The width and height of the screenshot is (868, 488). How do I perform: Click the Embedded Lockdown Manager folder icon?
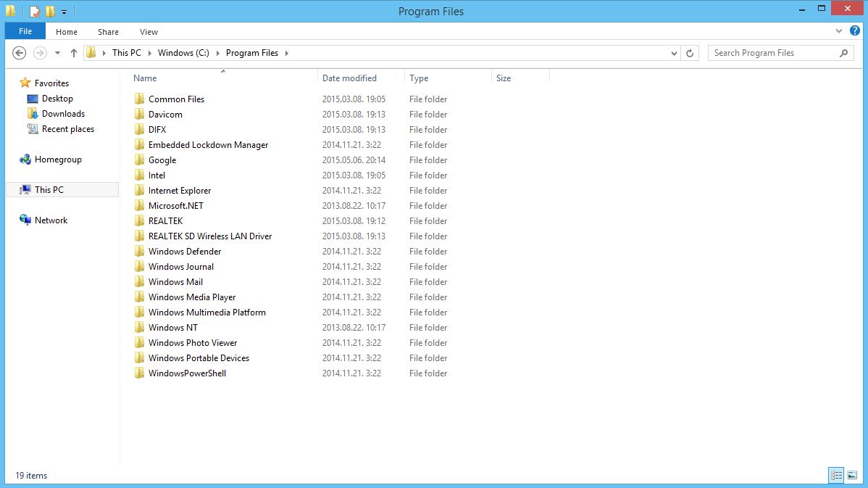point(139,144)
